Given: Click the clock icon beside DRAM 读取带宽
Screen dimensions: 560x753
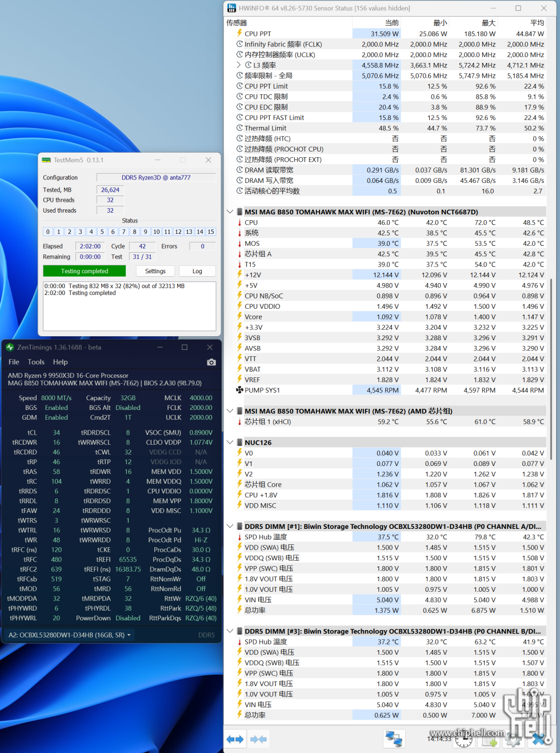Looking at the screenshot, I should (x=239, y=170).
